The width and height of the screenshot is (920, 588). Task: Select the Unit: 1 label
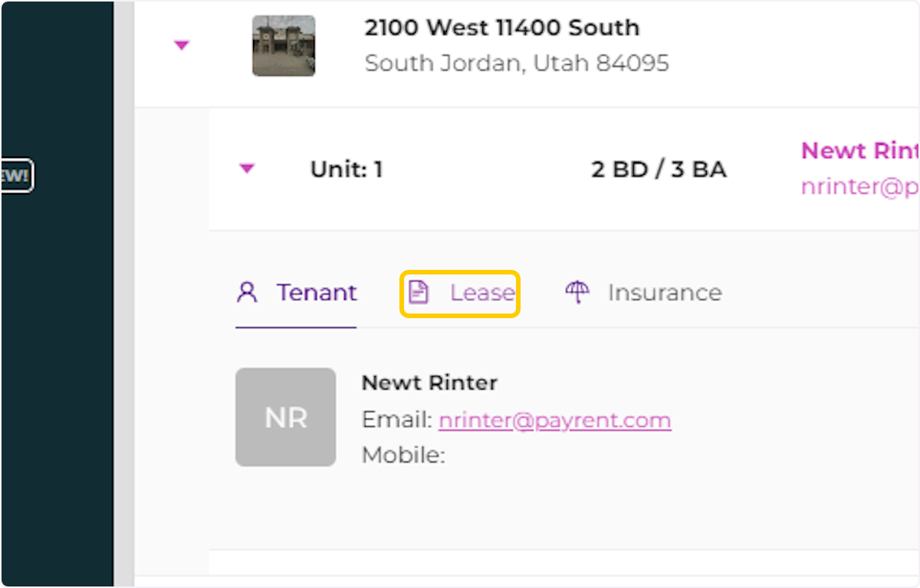[347, 169]
